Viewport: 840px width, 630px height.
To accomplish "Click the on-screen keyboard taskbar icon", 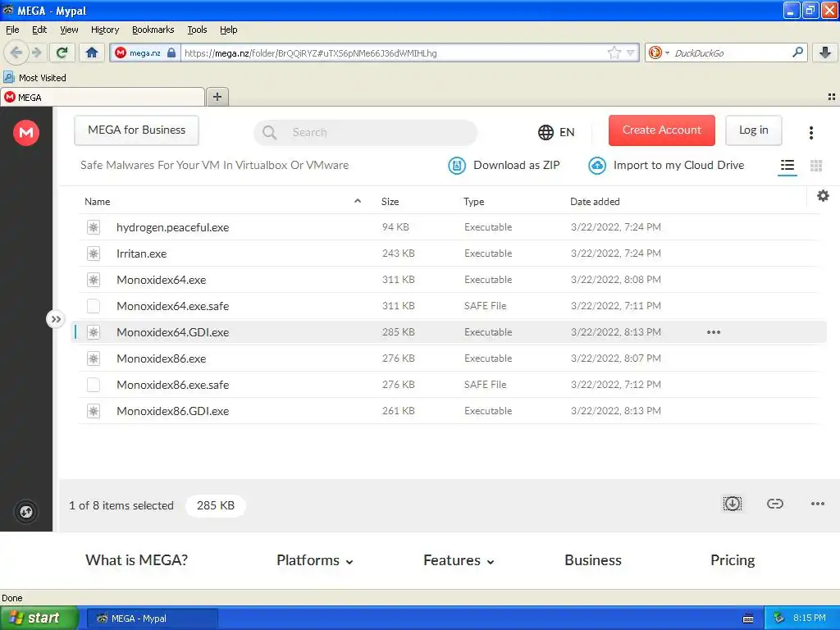I will coord(748,619).
